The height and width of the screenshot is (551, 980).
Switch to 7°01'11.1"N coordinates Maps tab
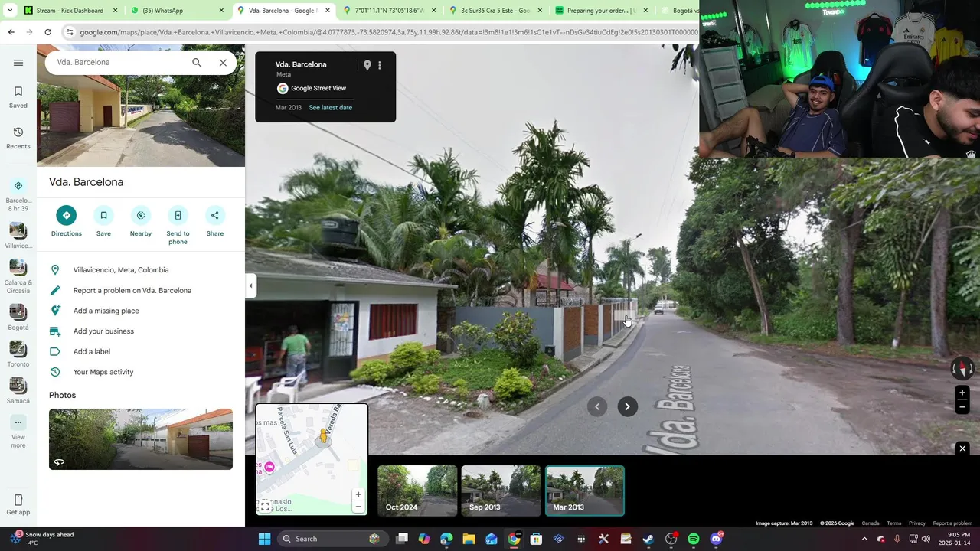click(389, 11)
